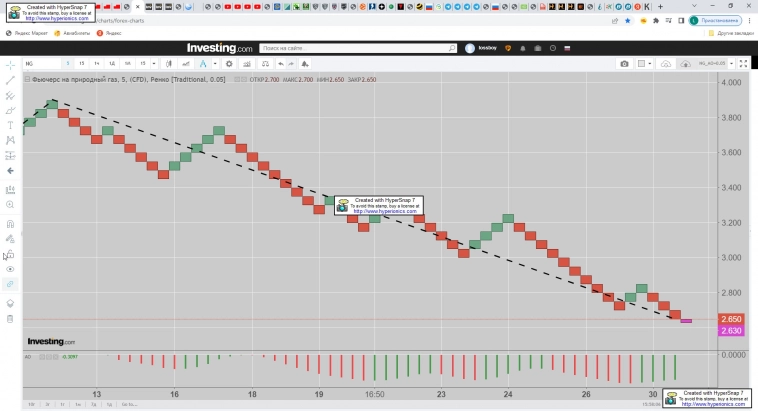Expand the interval dropdown arrow
The height and width of the screenshot is (411, 758).
[x=154, y=64]
